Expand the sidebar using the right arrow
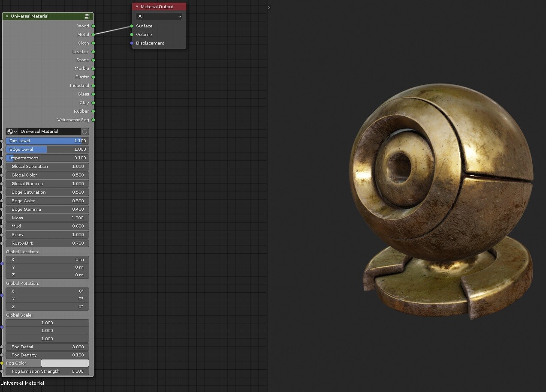 click(268, 7)
